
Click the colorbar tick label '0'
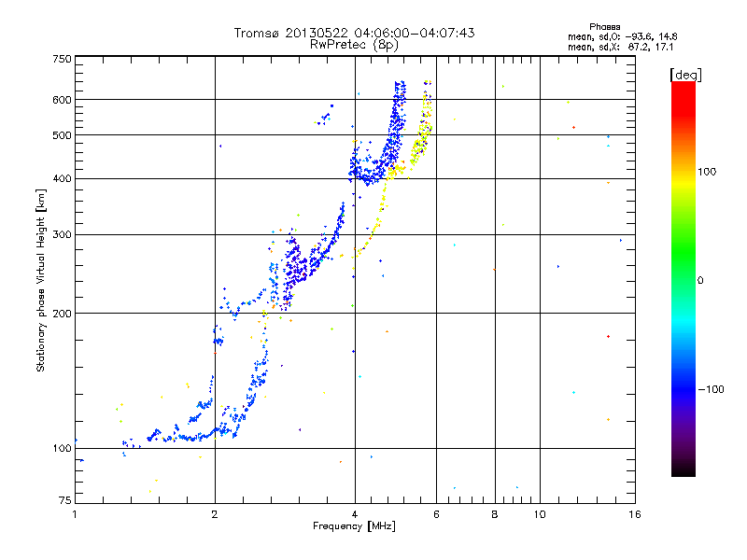[x=700, y=281]
